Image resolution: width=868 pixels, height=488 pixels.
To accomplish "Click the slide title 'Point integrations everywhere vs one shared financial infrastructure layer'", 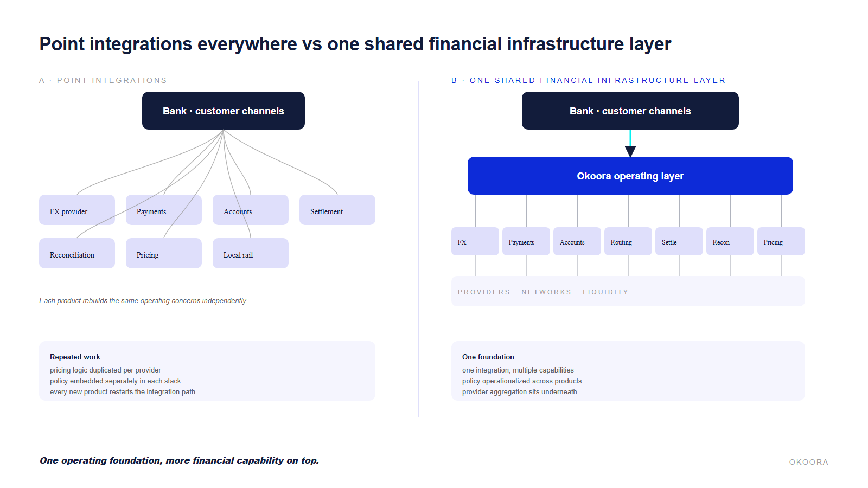I will 355,44.
